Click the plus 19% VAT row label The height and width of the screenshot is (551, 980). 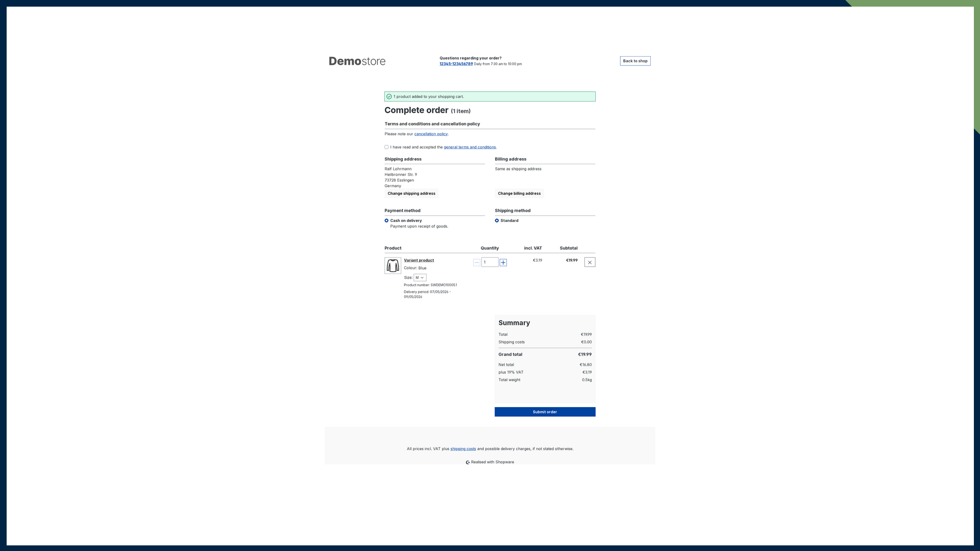(510, 372)
